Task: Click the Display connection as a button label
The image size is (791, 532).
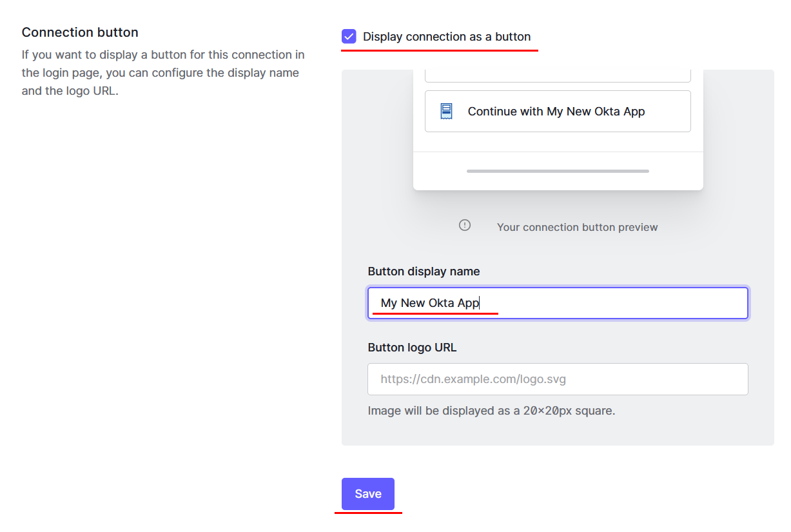Action: click(447, 37)
